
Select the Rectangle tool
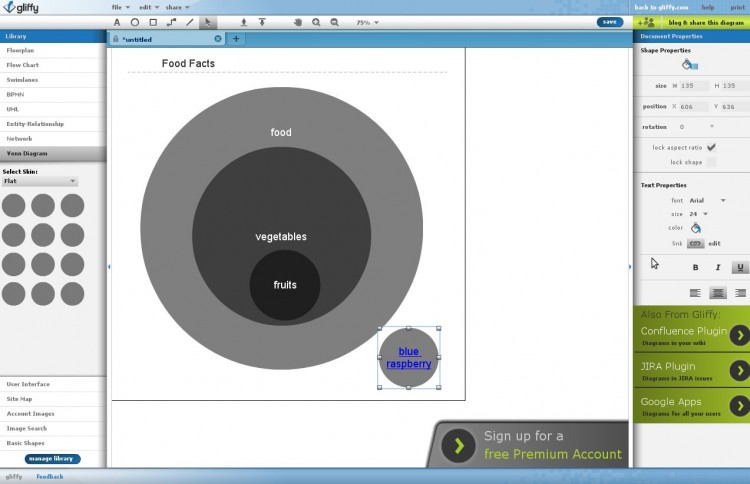[153, 22]
